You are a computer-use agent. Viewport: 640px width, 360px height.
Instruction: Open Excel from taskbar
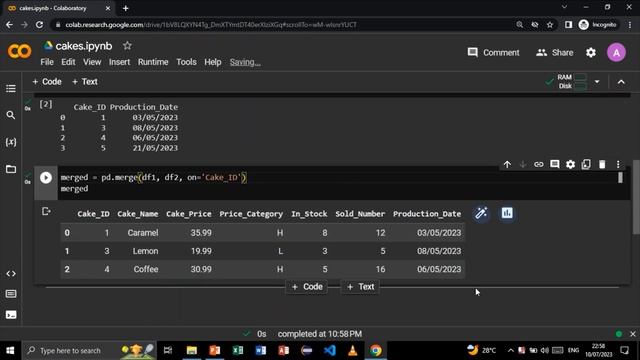238,350
